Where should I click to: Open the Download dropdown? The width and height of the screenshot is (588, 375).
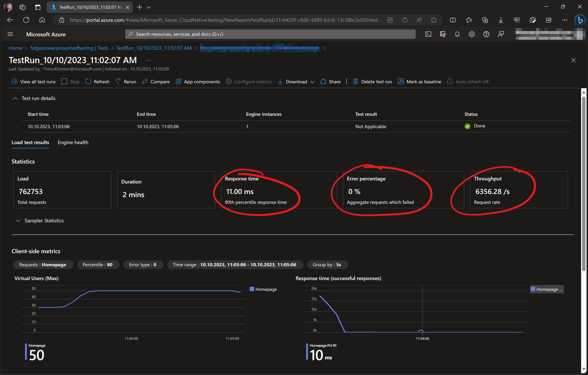click(296, 82)
